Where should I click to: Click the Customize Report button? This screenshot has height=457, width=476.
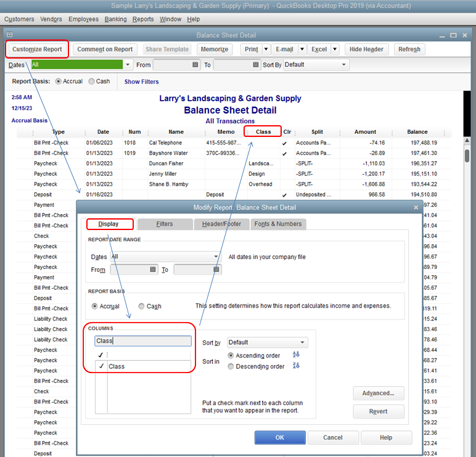click(x=37, y=49)
